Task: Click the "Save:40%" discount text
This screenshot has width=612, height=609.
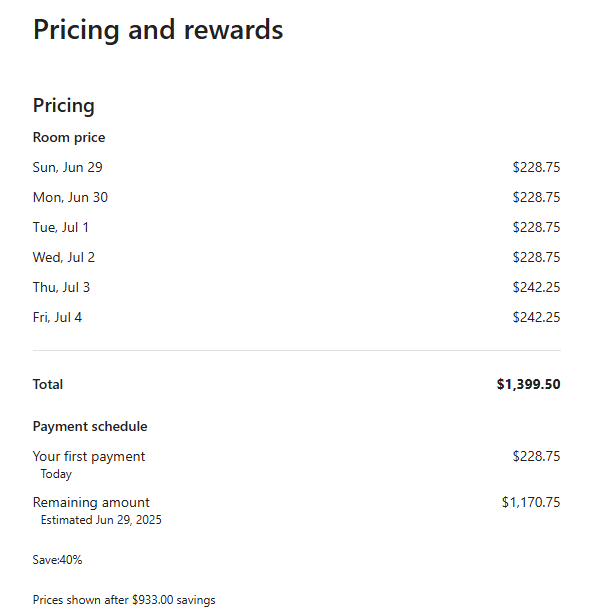Action: 57,560
